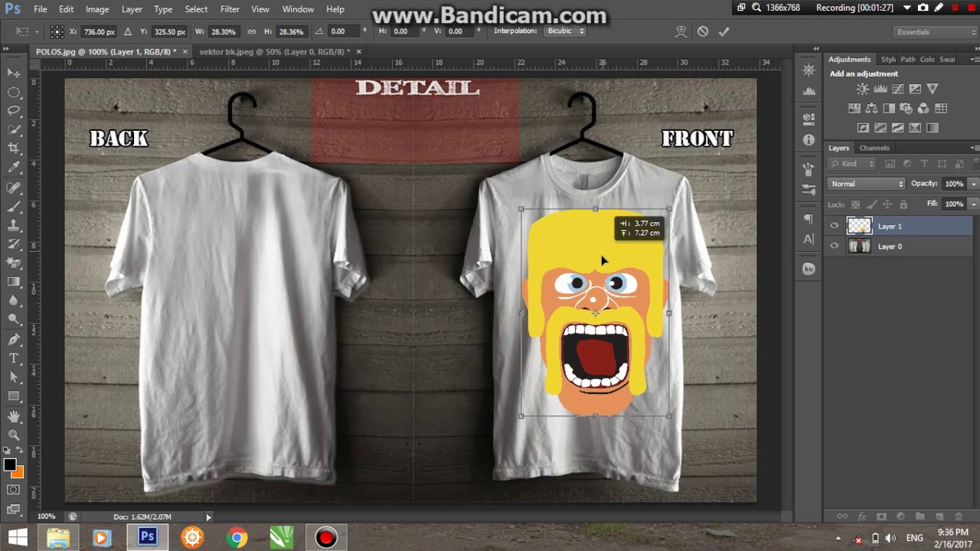Toggle lock transparent pixels
Viewport: 980px width, 551px height.
(856, 204)
